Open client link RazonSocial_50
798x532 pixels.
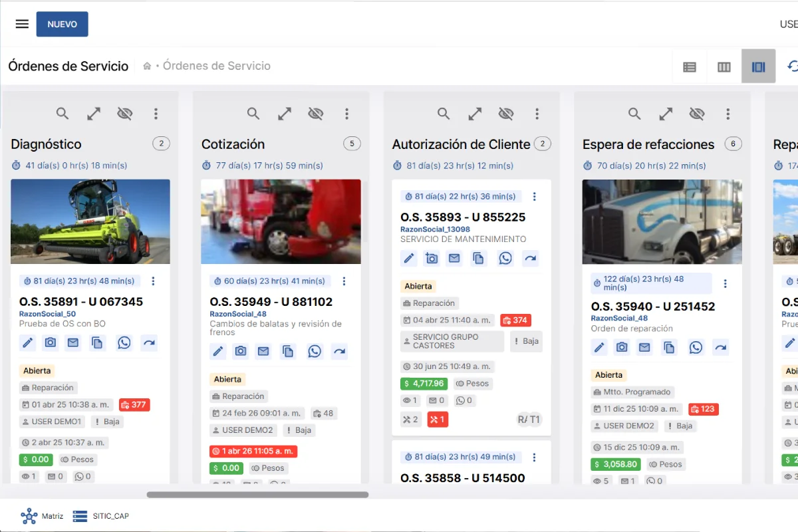(47, 314)
